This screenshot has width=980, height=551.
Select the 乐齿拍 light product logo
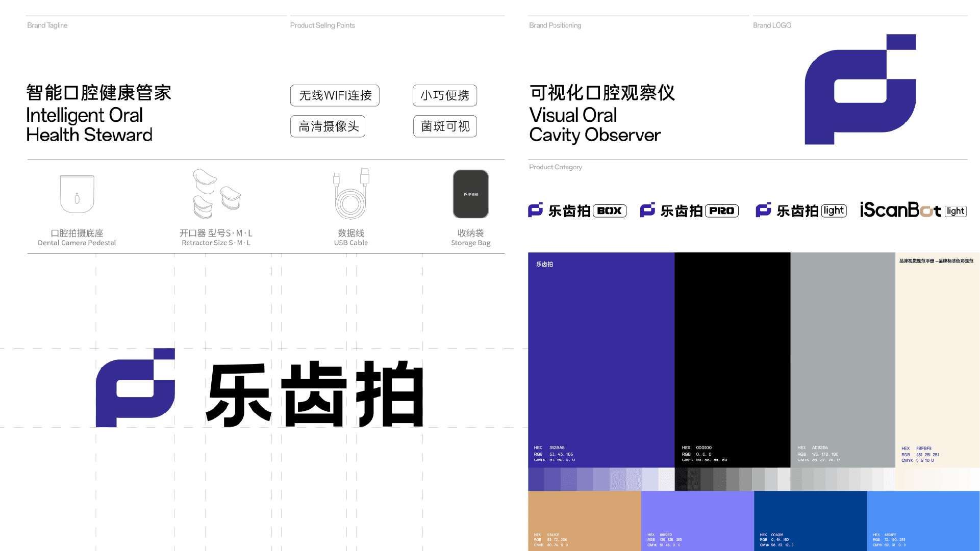coord(801,211)
